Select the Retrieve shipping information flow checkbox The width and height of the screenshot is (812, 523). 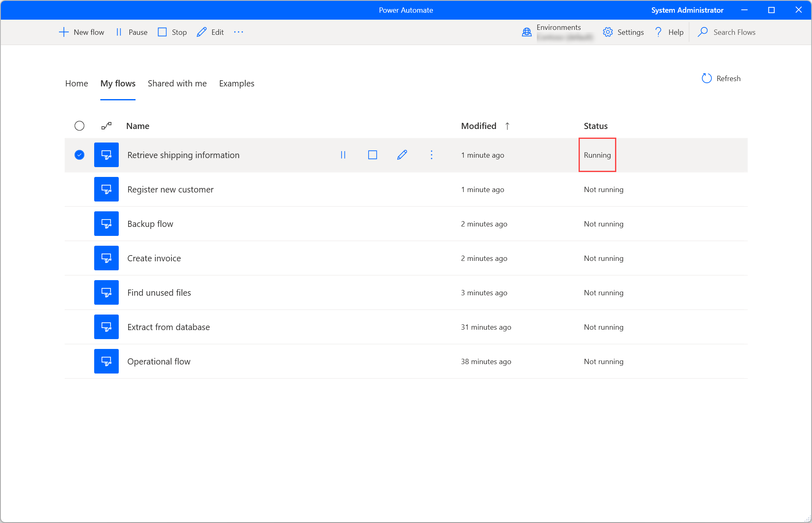(x=79, y=154)
